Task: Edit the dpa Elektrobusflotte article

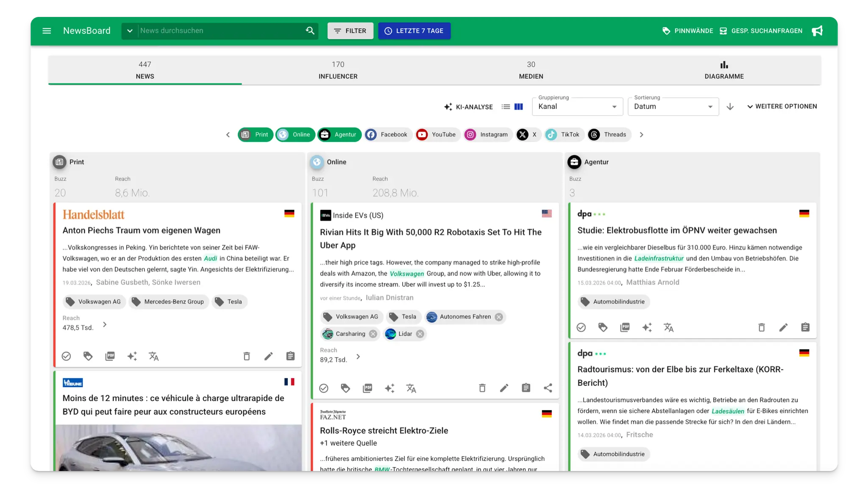Action: pyautogui.click(x=783, y=327)
